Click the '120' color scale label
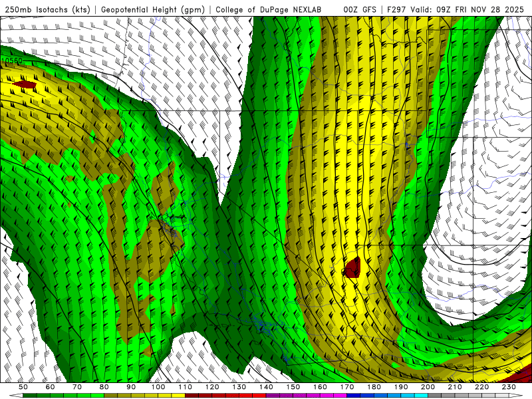Image resolution: width=532 pixels, height=399 pixels. tap(212, 387)
